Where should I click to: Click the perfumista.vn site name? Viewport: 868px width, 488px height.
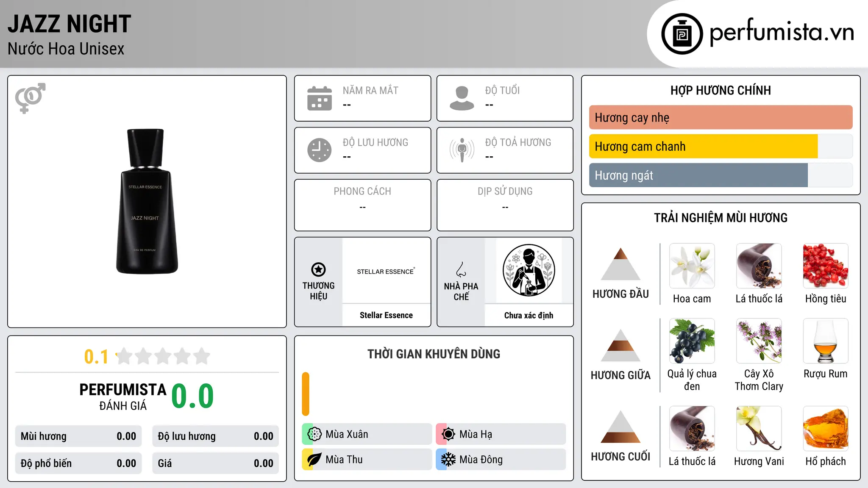[x=782, y=32]
